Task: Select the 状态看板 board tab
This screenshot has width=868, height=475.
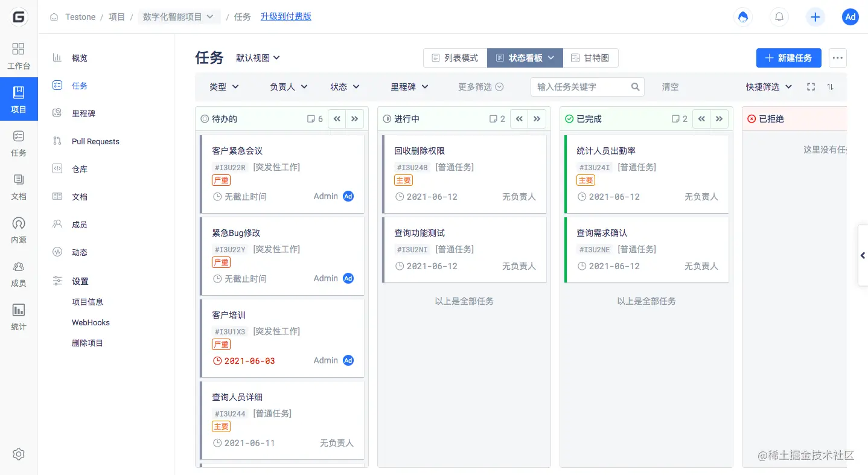Action: click(x=525, y=58)
